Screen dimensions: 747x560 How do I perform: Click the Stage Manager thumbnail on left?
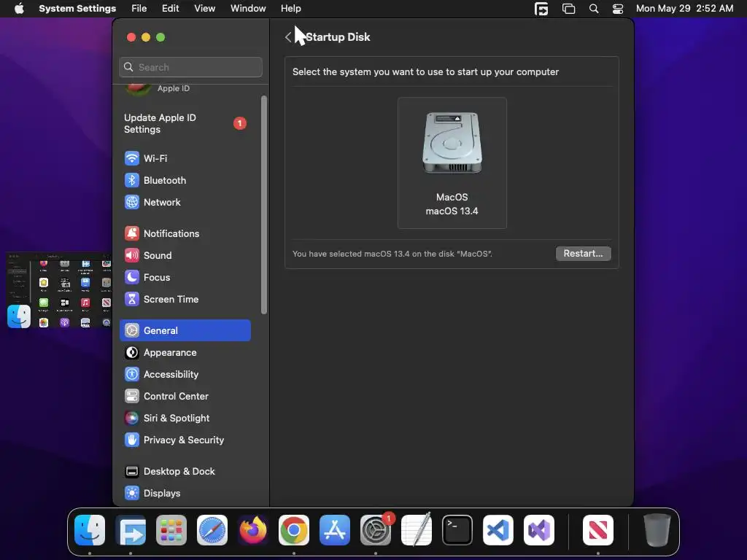click(58, 290)
